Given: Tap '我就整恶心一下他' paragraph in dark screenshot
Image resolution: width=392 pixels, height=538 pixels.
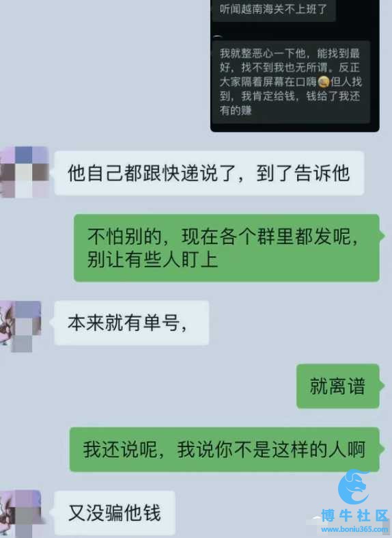Looking at the screenshot, I should [x=290, y=81].
